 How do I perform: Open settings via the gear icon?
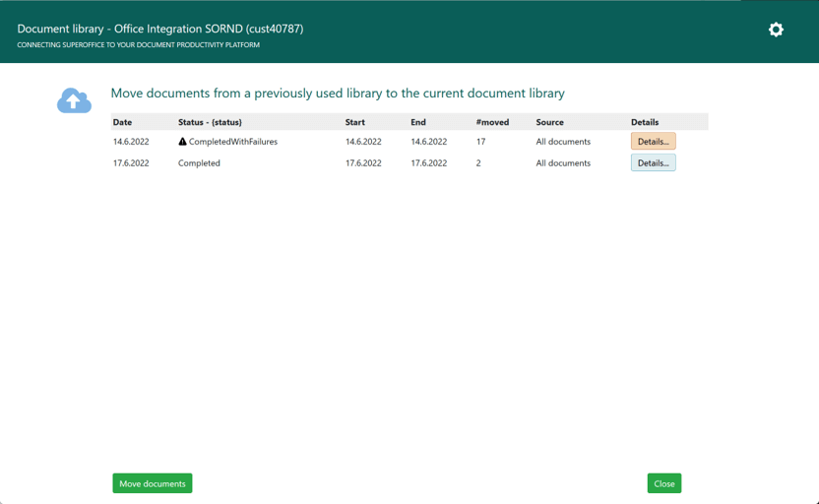pyautogui.click(x=776, y=30)
